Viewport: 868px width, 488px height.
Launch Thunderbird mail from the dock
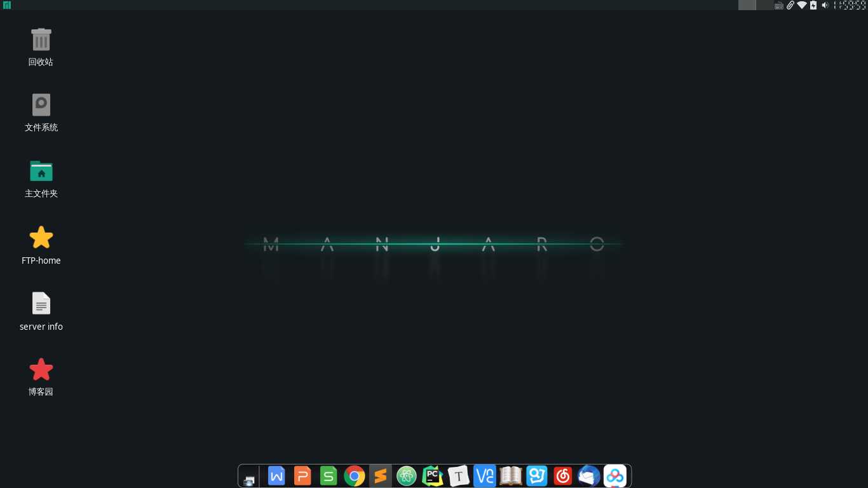(589, 476)
